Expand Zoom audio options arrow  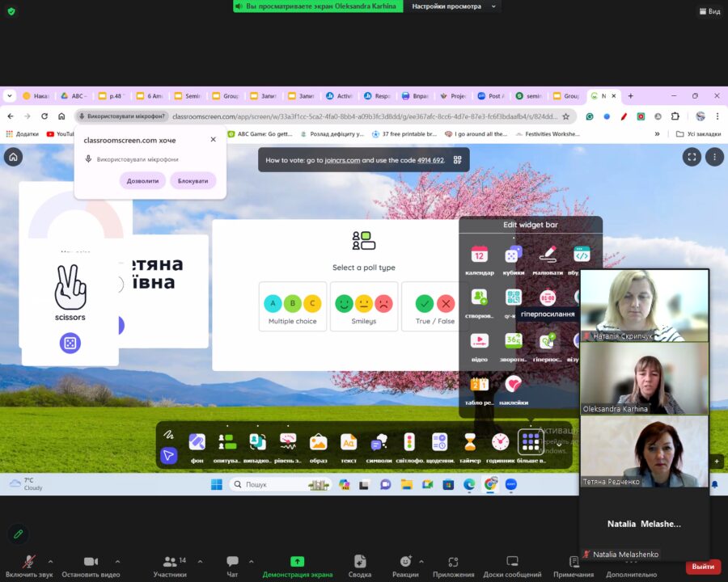[x=51, y=562]
